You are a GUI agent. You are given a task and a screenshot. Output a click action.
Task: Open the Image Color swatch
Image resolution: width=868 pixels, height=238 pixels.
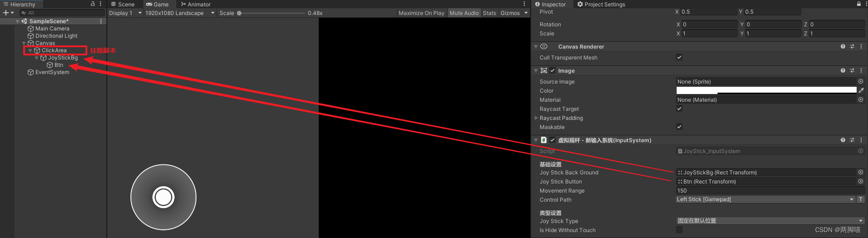[x=766, y=90]
